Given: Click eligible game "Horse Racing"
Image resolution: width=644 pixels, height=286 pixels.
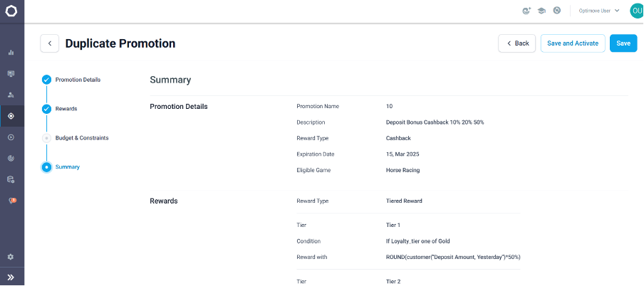Looking at the screenshot, I should point(403,170).
